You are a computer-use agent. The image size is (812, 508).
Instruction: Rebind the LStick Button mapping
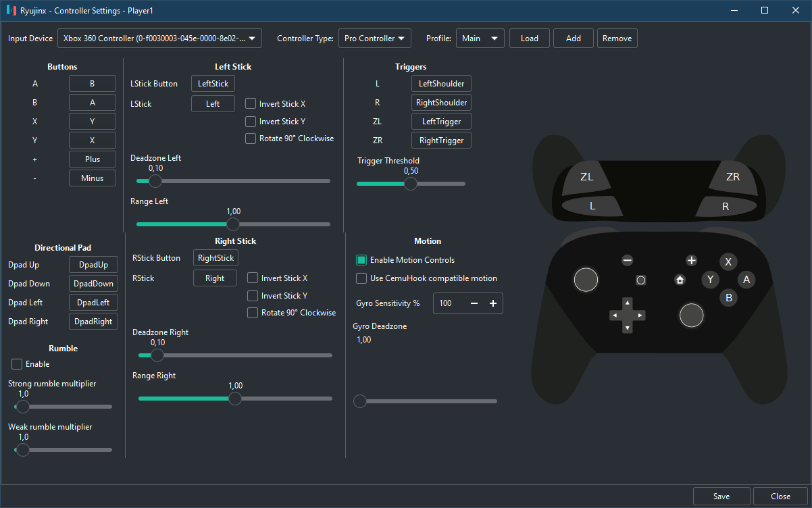click(x=213, y=84)
